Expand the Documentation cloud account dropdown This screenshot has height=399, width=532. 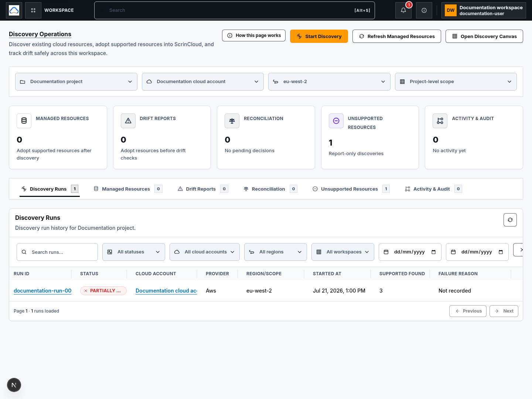tap(203, 82)
